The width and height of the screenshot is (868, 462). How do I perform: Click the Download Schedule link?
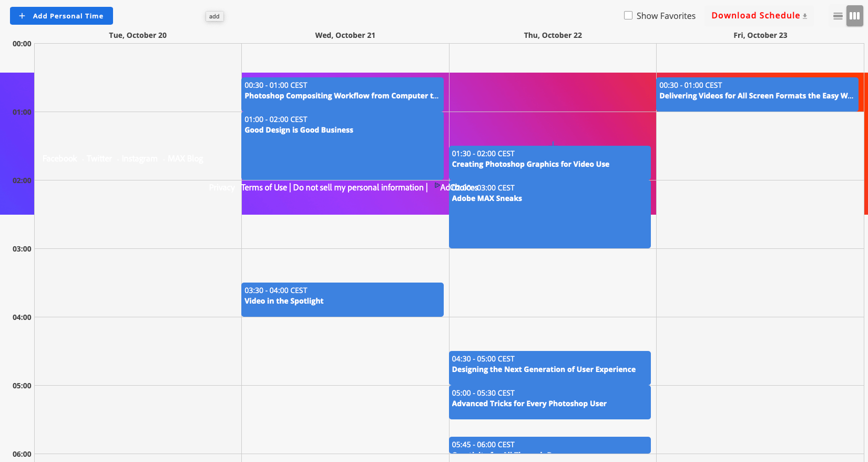coord(759,15)
